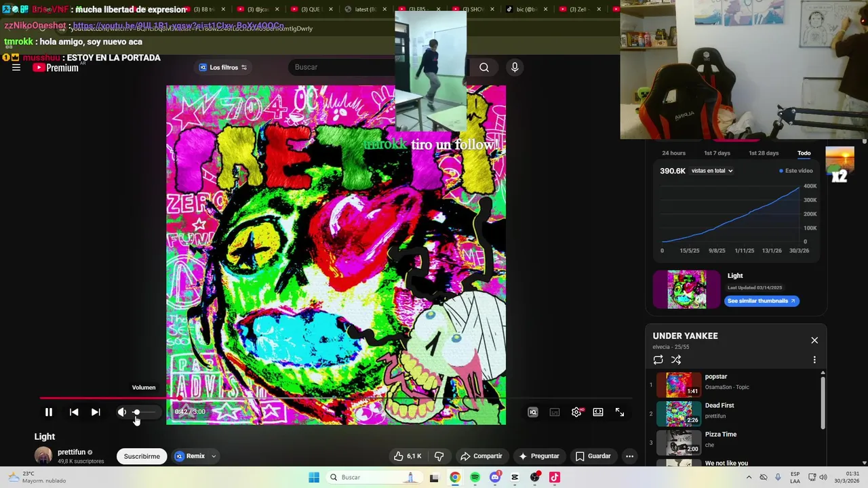Viewport: 868px width, 488px height.
Task: Seek along the red video progress bar
Action: pos(336,398)
